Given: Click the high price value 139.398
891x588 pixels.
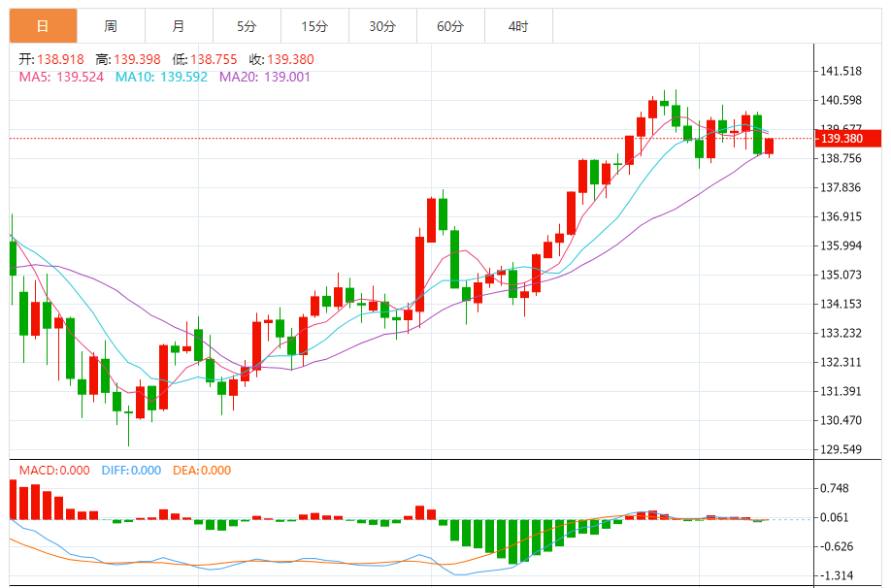Looking at the screenshot, I should pyautogui.click(x=137, y=59).
